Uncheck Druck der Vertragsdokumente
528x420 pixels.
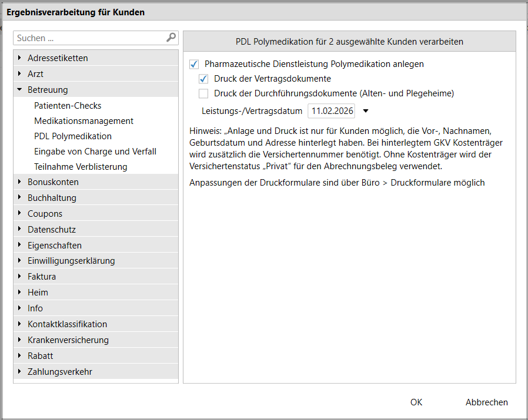click(204, 79)
